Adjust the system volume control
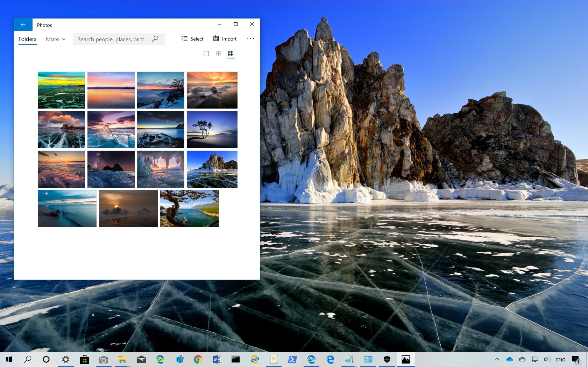The height and width of the screenshot is (367, 588). coord(547,359)
